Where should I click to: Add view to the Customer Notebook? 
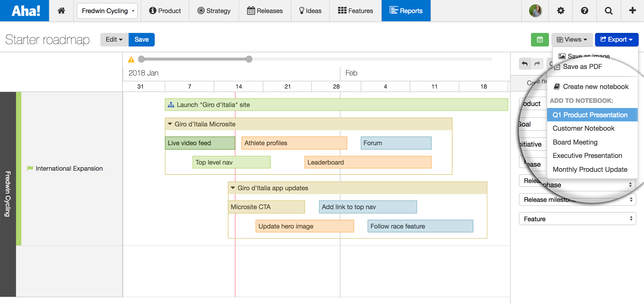tap(583, 128)
